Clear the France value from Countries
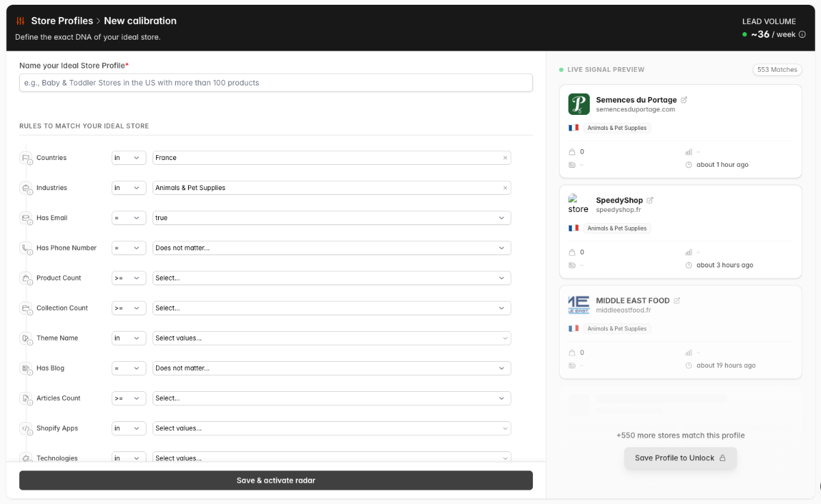The image size is (821, 504). pyautogui.click(x=506, y=158)
